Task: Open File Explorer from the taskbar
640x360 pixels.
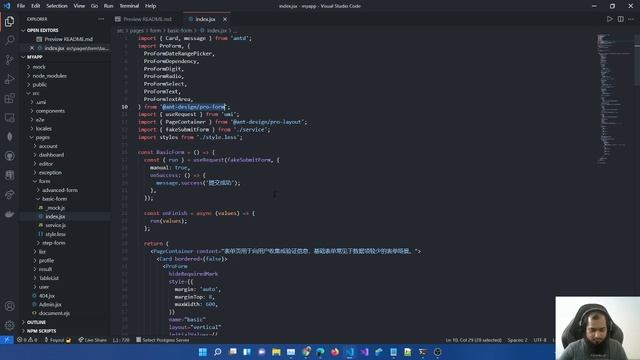Action: coord(276,352)
